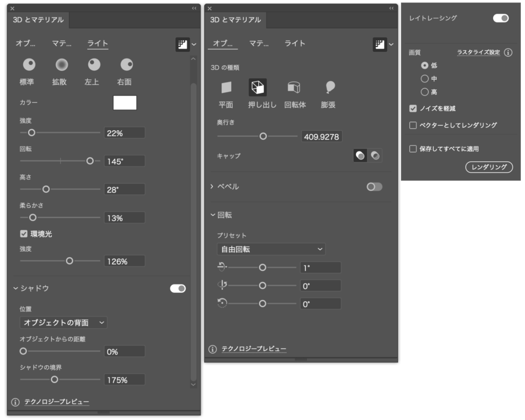Click the 奥行き slider handle

(263, 136)
